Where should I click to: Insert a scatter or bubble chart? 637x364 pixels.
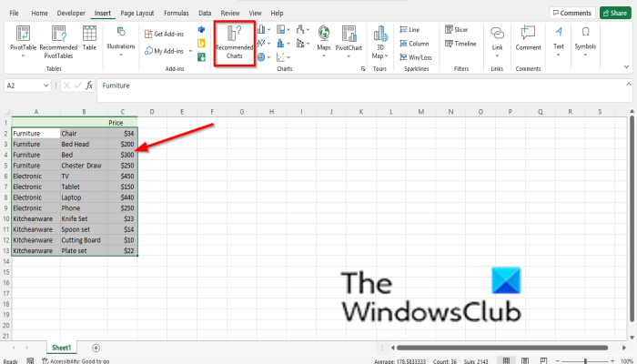[x=280, y=56]
